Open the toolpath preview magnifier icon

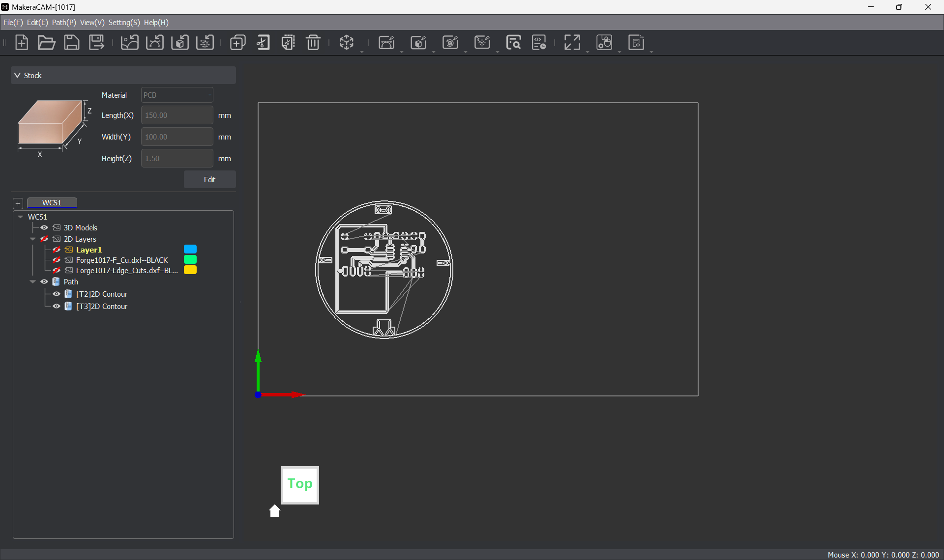click(x=514, y=43)
